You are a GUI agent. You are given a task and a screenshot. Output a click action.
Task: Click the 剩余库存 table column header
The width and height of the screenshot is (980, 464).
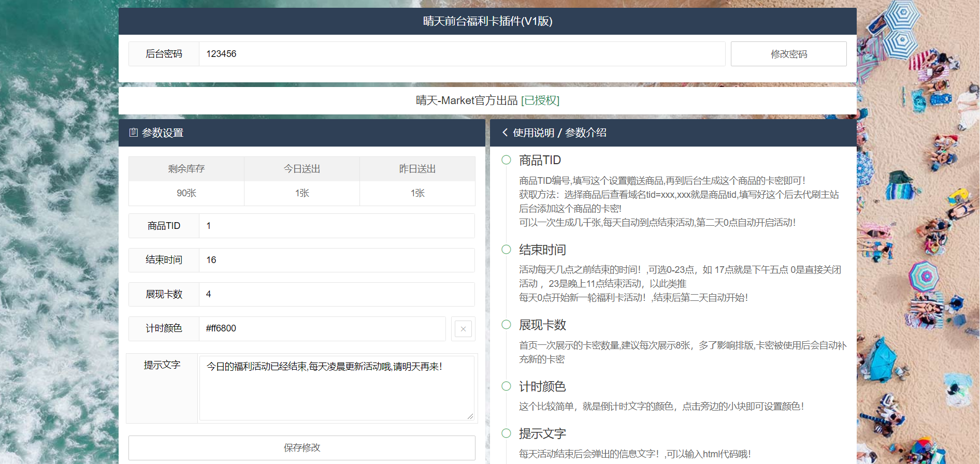[x=186, y=169]
